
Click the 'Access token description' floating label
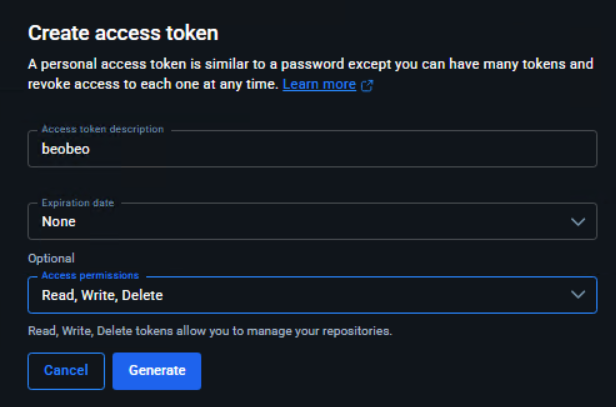click(102, 129)
